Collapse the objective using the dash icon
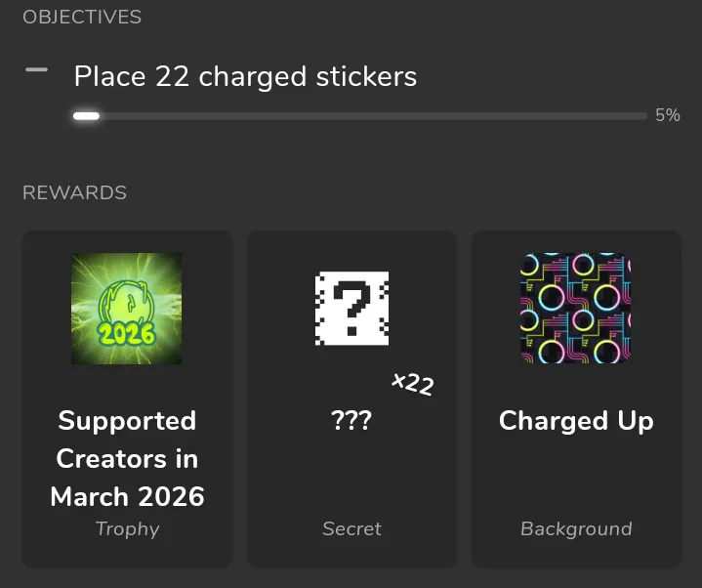 tap(37, 70)
